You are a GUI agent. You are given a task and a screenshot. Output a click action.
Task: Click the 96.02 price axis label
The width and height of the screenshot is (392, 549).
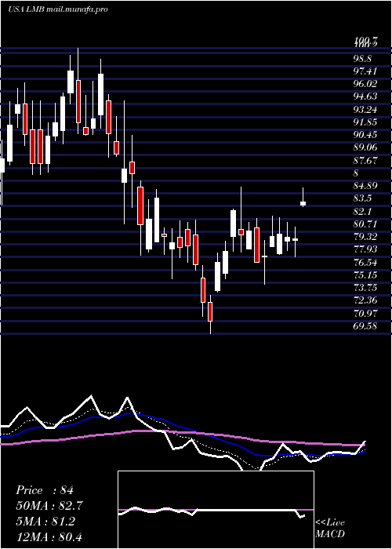365,84
